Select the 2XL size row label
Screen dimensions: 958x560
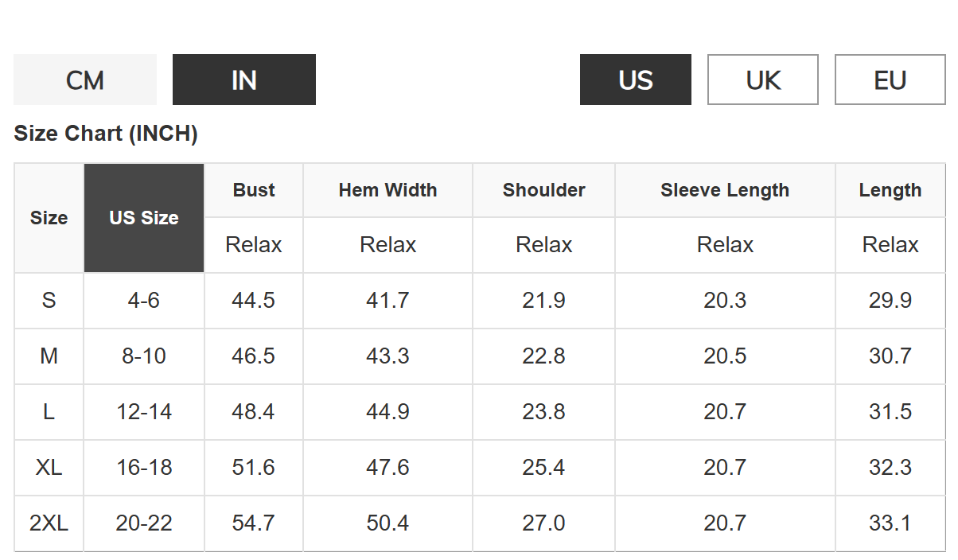pyautogui.click(x=49, y=523)
